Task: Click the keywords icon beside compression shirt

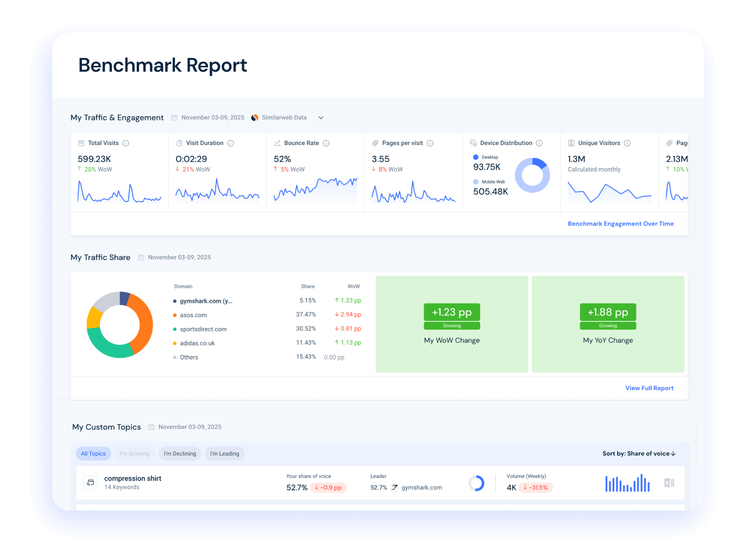Action: (x=90, y=482)
